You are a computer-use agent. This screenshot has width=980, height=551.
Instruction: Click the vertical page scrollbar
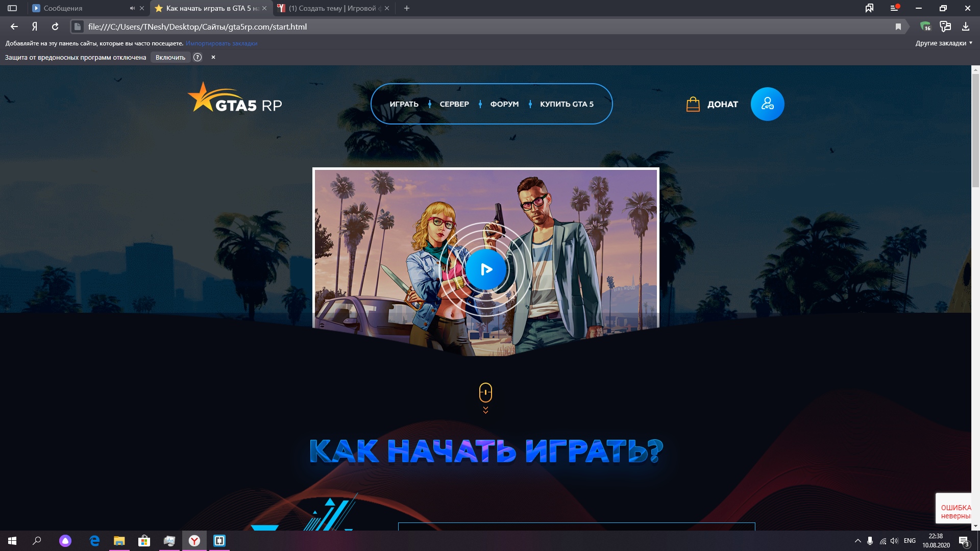(x=975, y=130)
